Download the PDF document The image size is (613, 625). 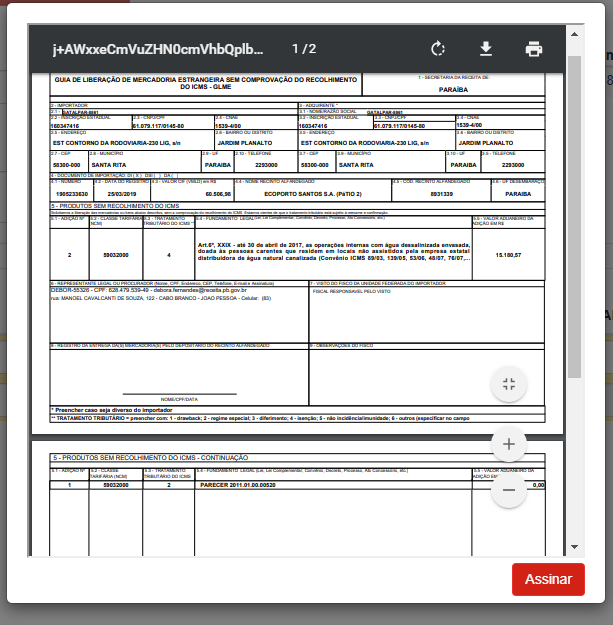pyautogui.click(x=485, y=49)
